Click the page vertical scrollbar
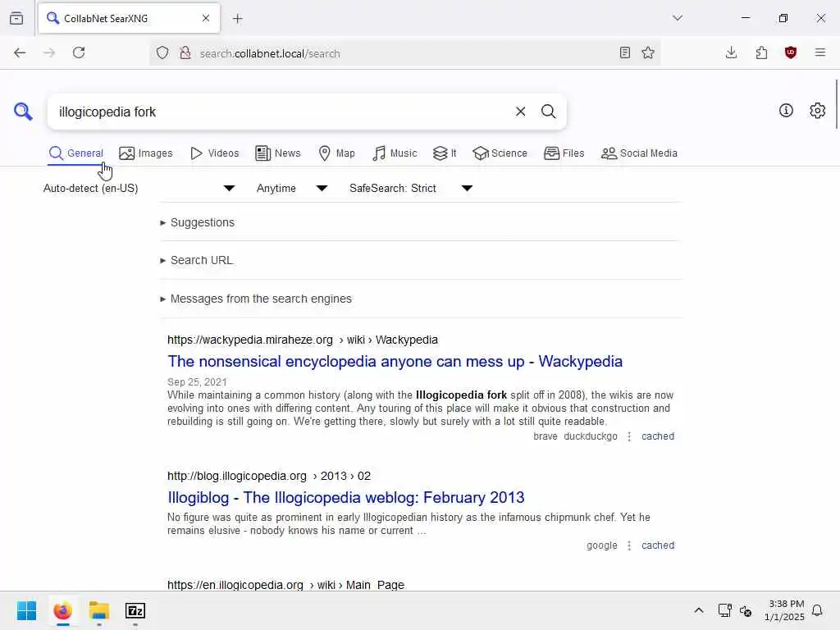840x630 pixels. [x=836, y=104]
